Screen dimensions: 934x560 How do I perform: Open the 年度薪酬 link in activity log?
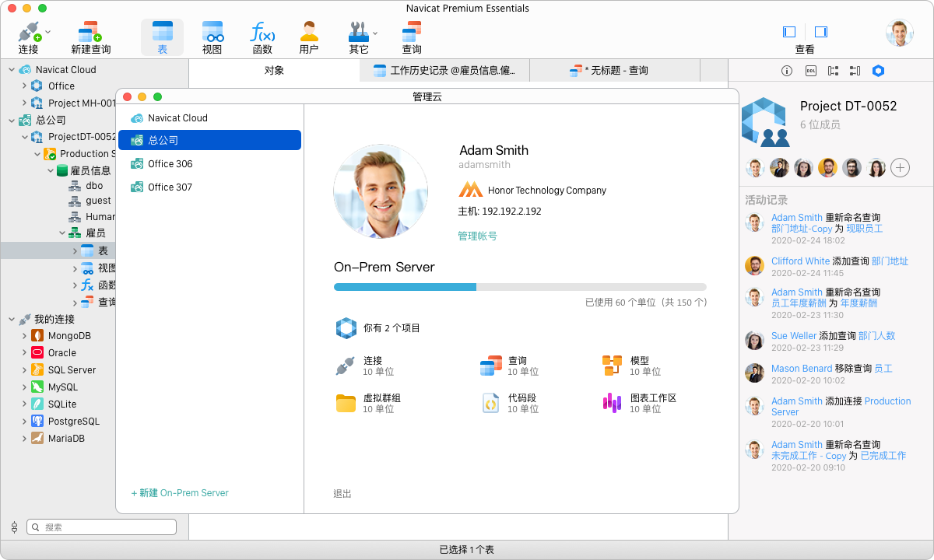(859, 303)
